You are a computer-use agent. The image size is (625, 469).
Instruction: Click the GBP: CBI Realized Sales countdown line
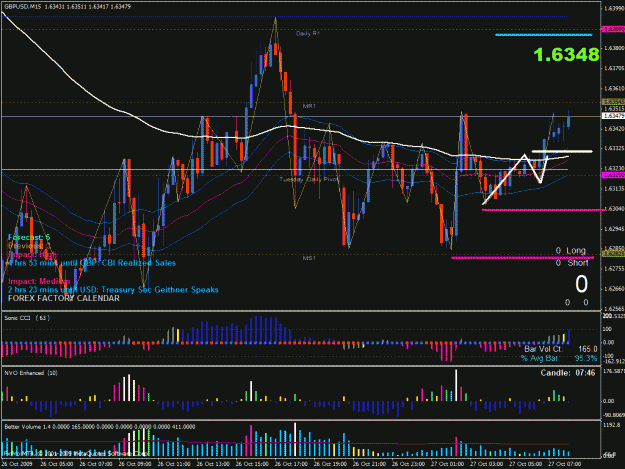tap(92, 263)
